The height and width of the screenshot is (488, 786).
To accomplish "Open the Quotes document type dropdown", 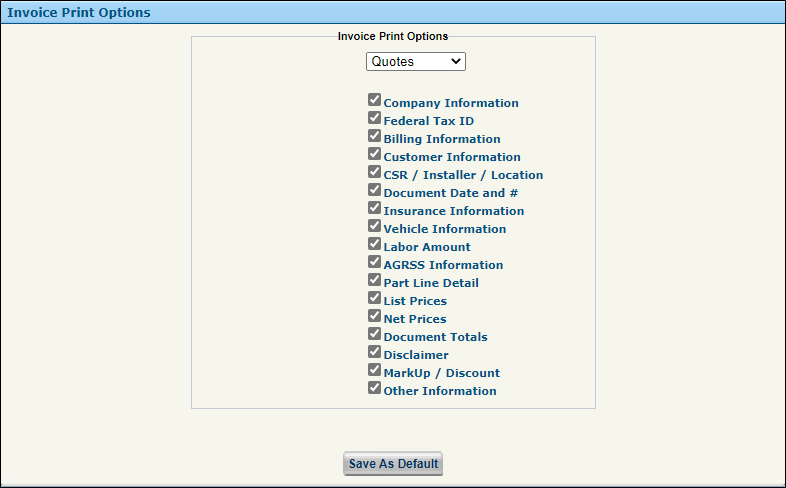I will (x=416, y=62).
